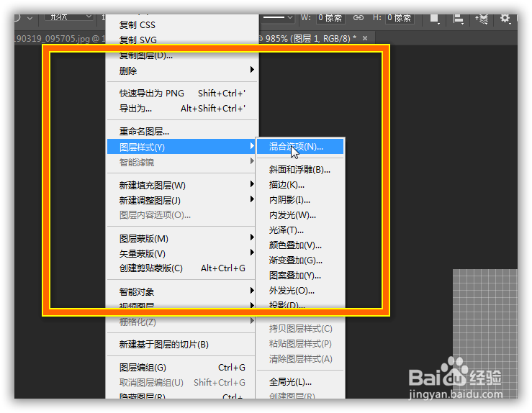Expand Smart Objects (智能对象) submenu
Viewport: 532px width, 413px height.
pyautogui.click(x=181, y=291)
